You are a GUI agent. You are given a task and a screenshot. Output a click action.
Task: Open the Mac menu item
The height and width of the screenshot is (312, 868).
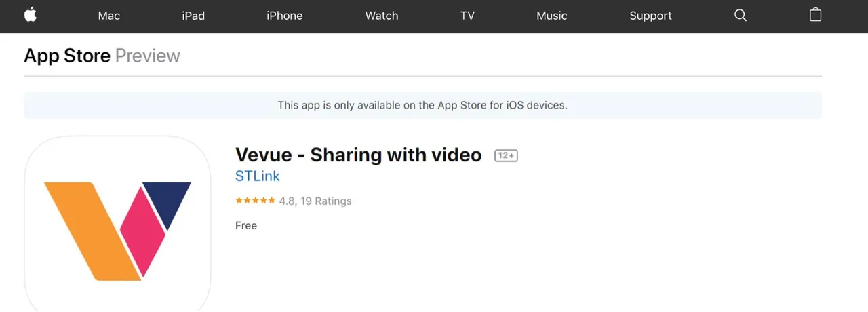[x=109, y=16]
